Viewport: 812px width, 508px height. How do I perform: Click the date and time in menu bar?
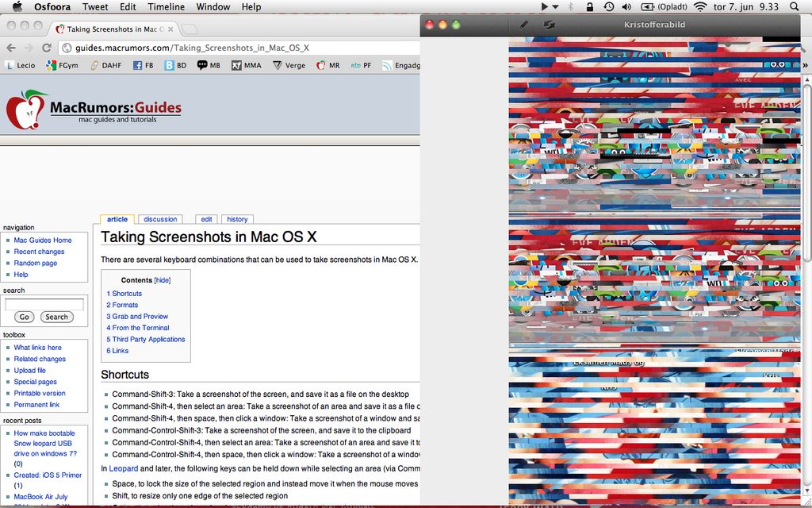746,6
